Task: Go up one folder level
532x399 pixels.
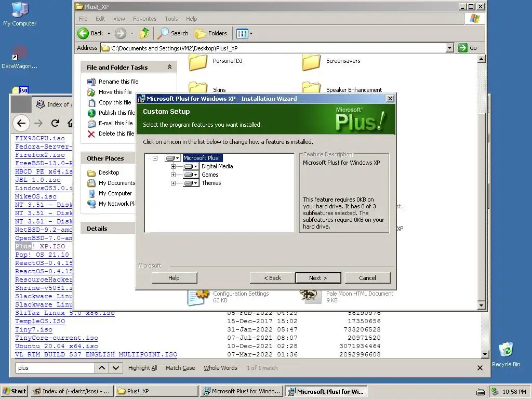Action: (x=144, y=33)
